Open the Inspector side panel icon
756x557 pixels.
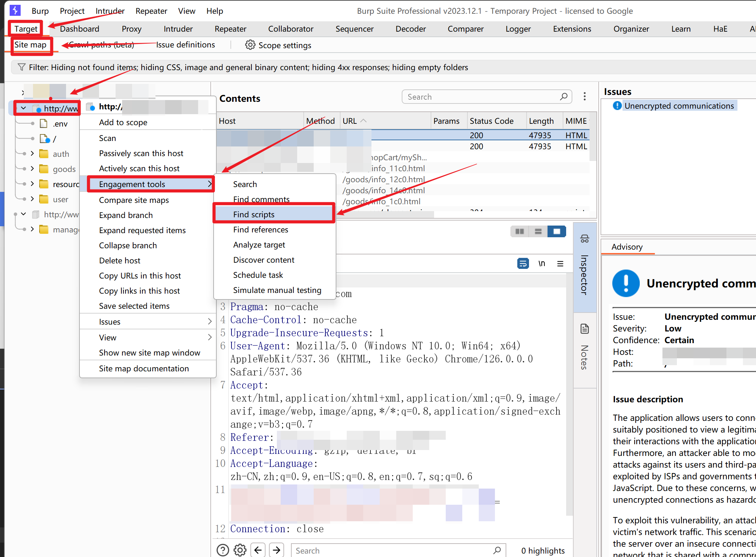[585, 239]
